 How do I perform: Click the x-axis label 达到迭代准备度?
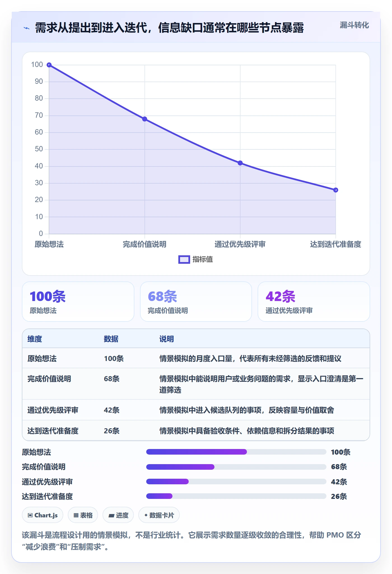[335, 244]
